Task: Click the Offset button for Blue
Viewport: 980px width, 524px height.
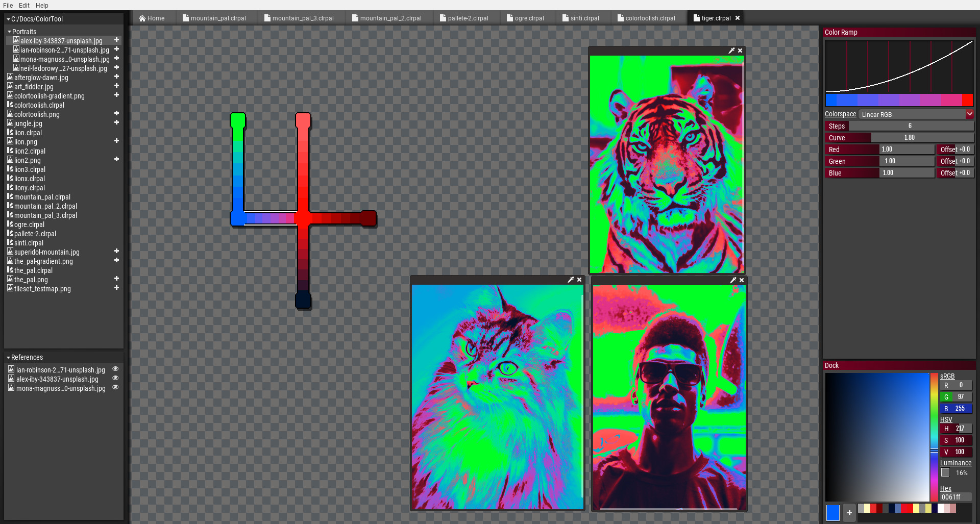Action: (x=955, y=172)
